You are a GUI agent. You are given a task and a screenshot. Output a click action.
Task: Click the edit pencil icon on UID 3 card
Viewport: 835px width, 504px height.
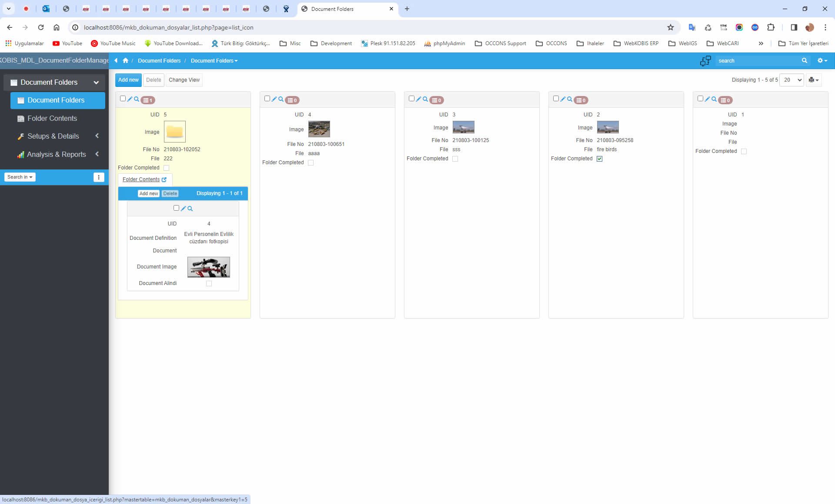(x=418, y=99)
